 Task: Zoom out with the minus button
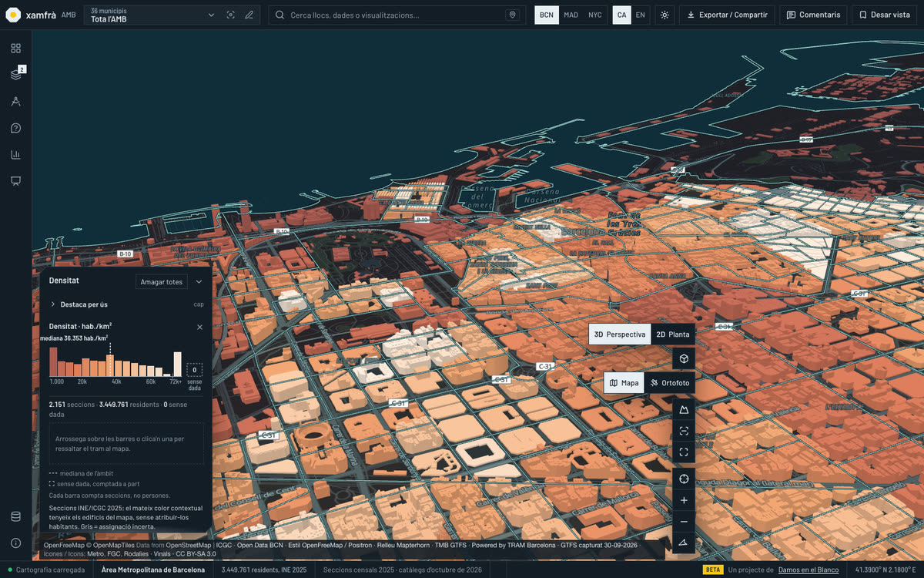[x=683, y=522]
